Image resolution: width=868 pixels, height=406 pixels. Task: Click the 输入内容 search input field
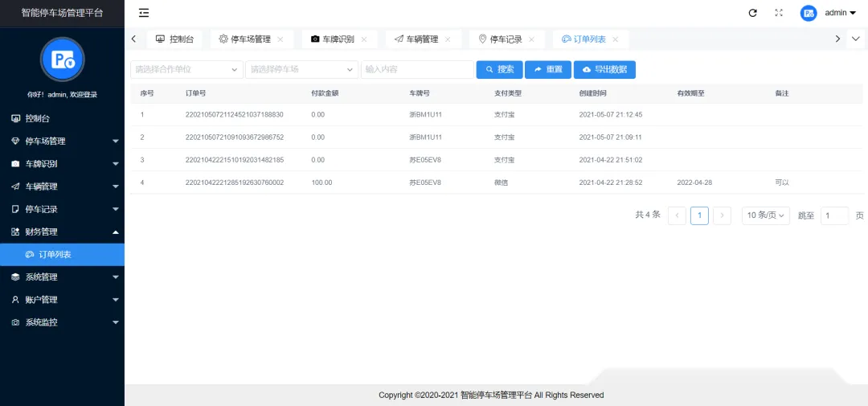[x=417, y=69]
